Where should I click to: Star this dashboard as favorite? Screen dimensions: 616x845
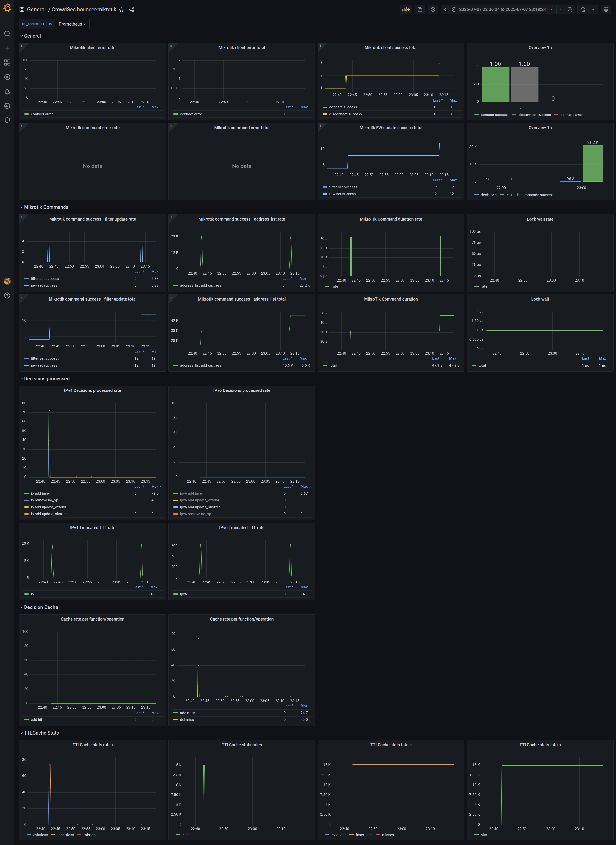pos(121,10)
